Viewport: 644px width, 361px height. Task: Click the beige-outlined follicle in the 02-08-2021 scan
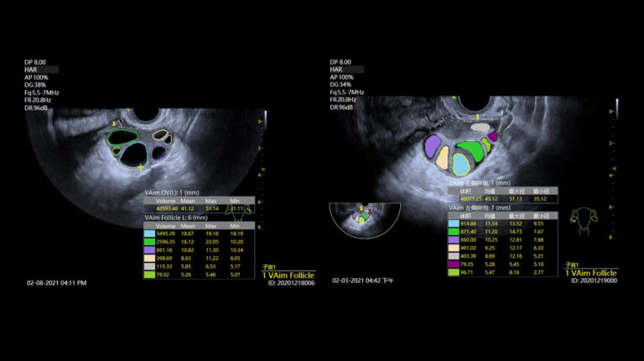(x=160, y=134)
